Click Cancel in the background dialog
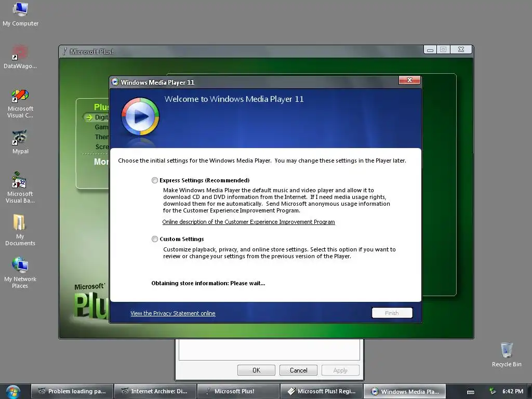 tap(298, 370)
